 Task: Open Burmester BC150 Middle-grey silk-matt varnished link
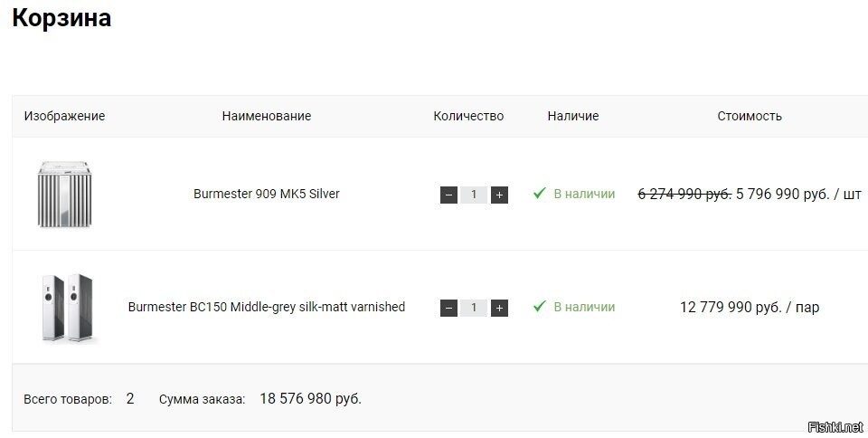point(267,307)
